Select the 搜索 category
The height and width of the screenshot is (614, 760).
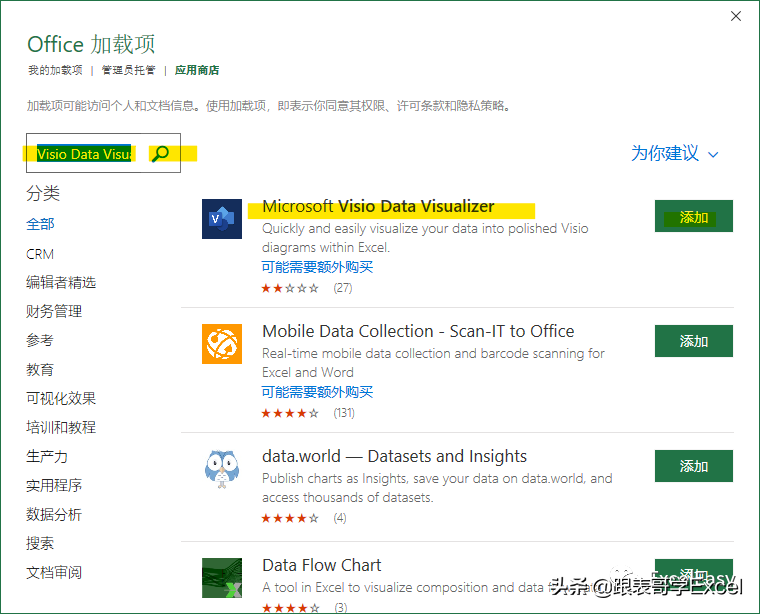pyautogui.click(x=40, y=543)
